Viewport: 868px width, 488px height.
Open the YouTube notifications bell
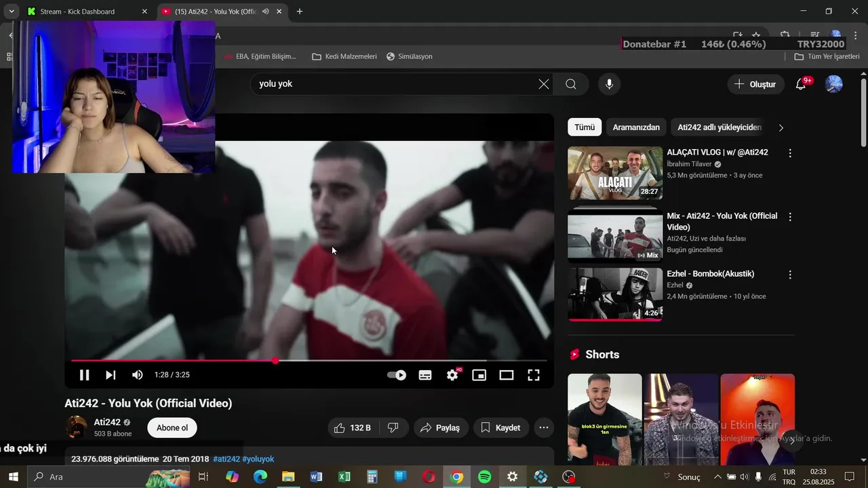point(801,84)
